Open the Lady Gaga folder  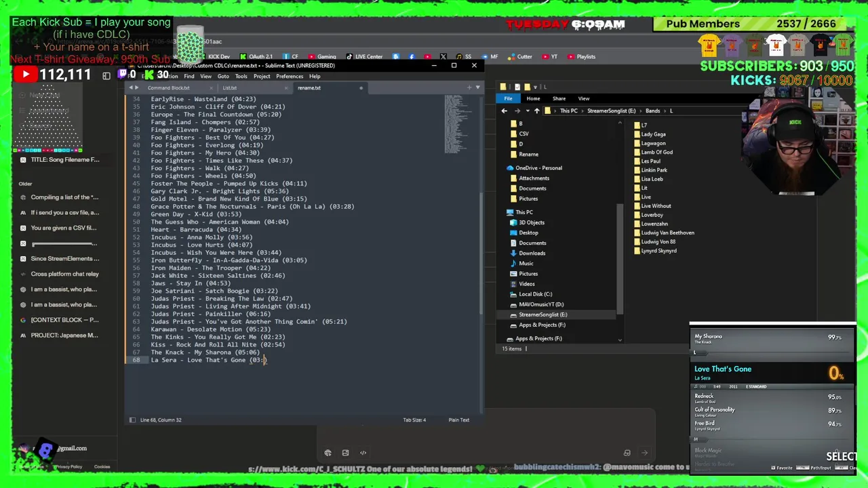click(653, 134)
